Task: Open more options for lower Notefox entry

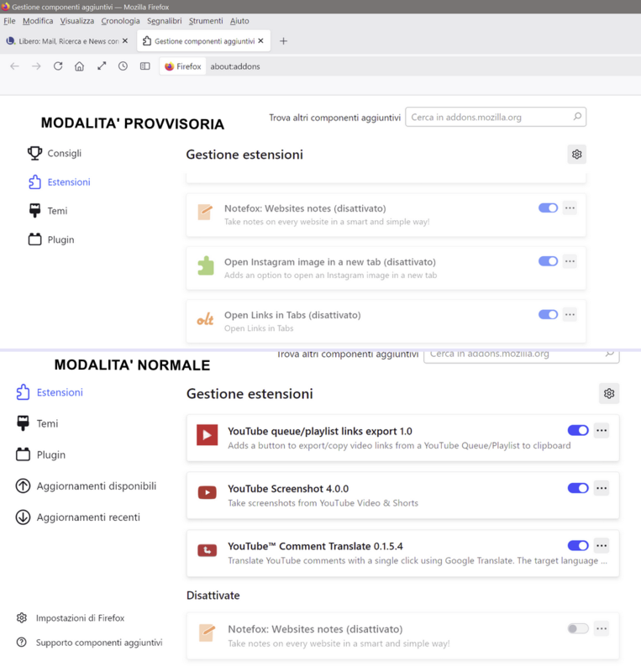Action: 602,628
